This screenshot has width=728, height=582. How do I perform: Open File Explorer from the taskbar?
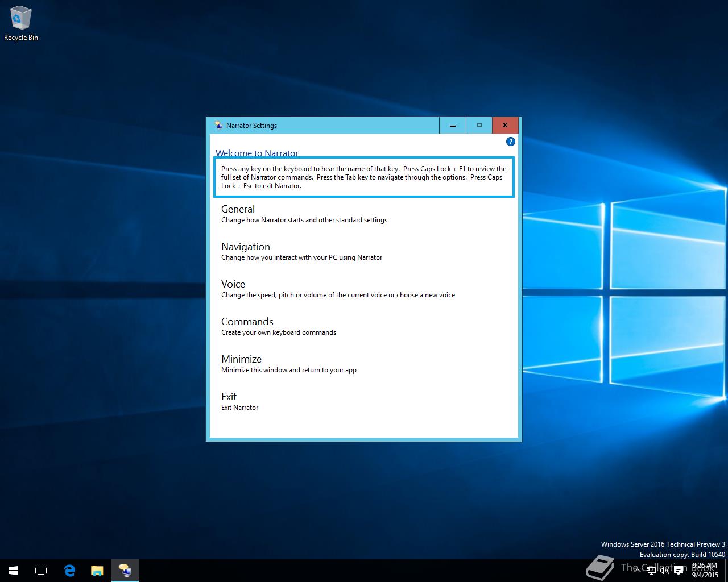(97, 571)
